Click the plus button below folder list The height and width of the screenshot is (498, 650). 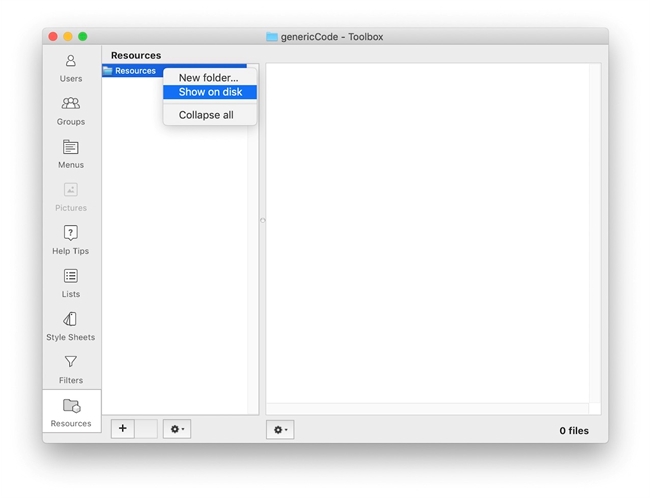(122, 429)
